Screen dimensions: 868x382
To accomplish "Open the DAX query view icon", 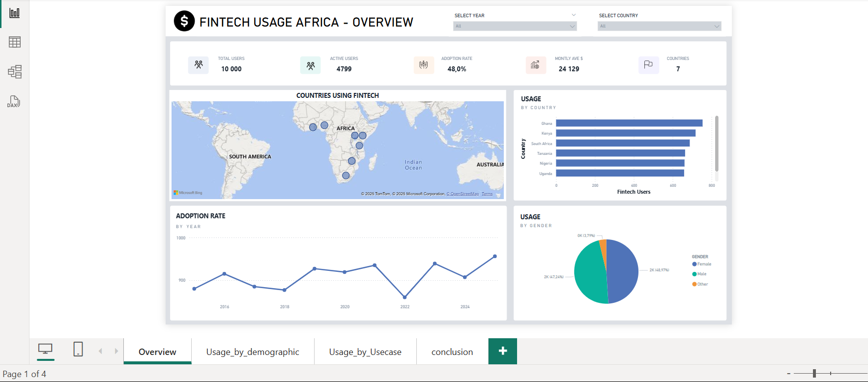I will [x=14, y=102].
